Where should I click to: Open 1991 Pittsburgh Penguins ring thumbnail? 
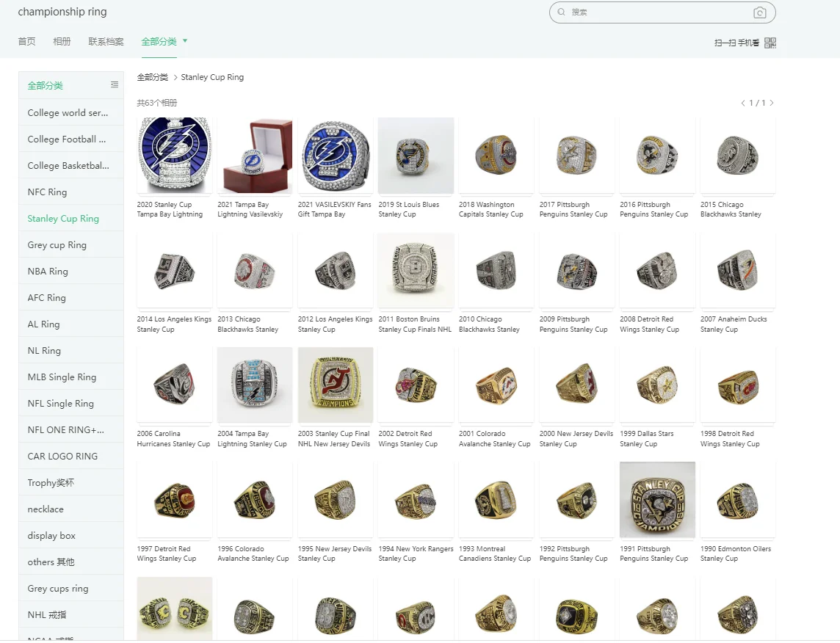point(657,500)
